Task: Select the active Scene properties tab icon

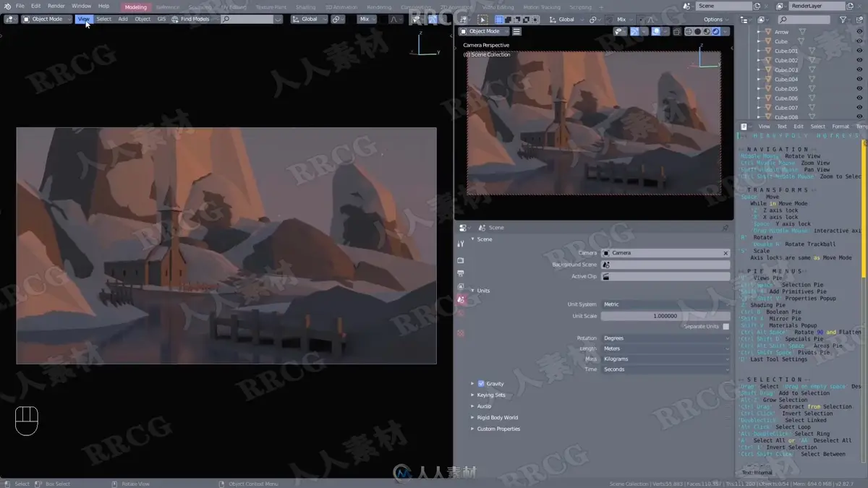Action: [x=461, y=299]
